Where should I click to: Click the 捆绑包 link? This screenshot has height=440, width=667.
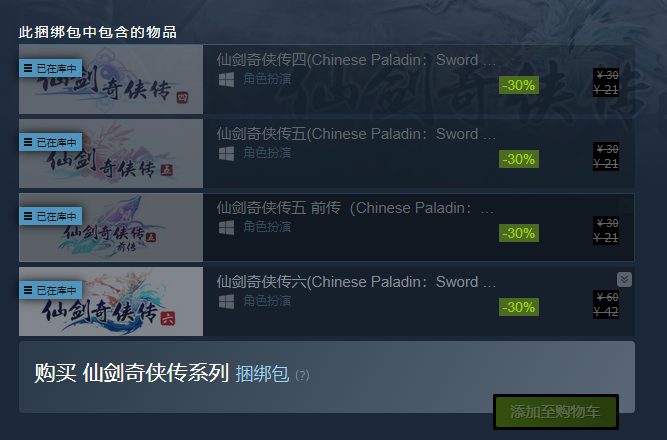tap(262, 374)
